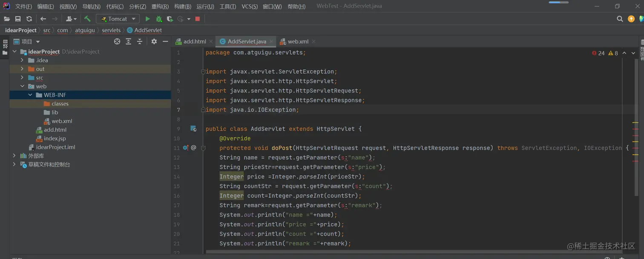Start debugging with the bug icon

159,19
